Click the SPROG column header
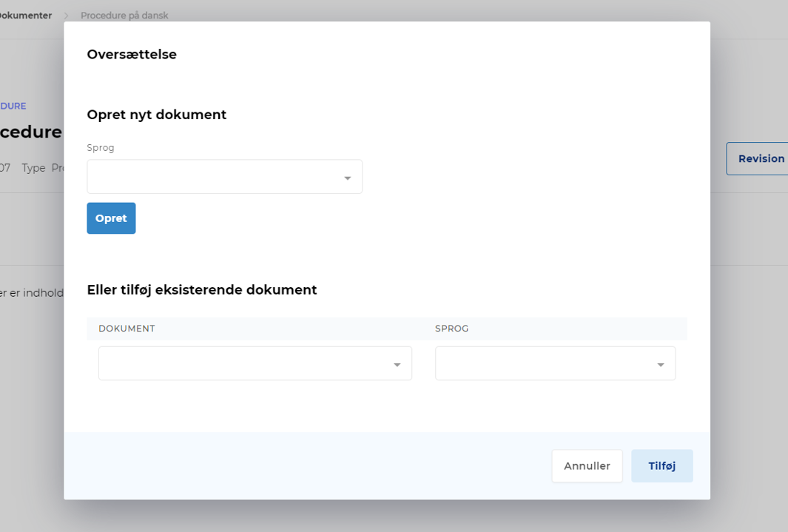This screenshot has width=788, height=532. tap(451, 329)
